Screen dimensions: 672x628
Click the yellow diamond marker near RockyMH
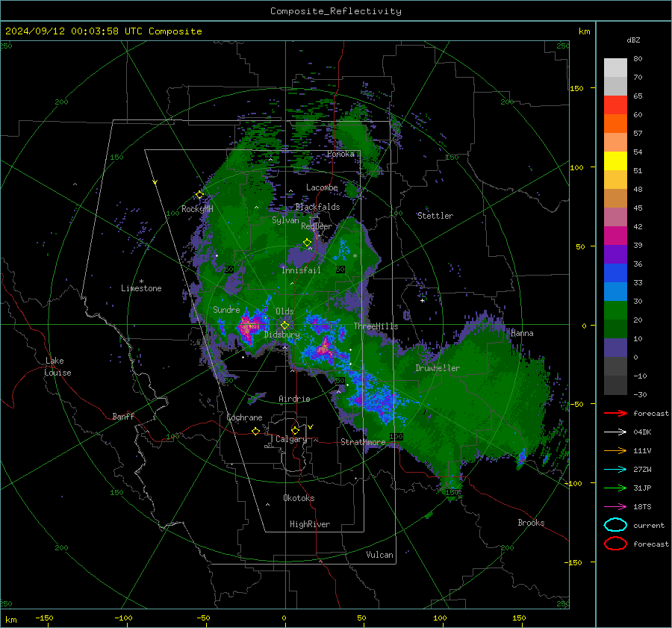click(199, 195)
